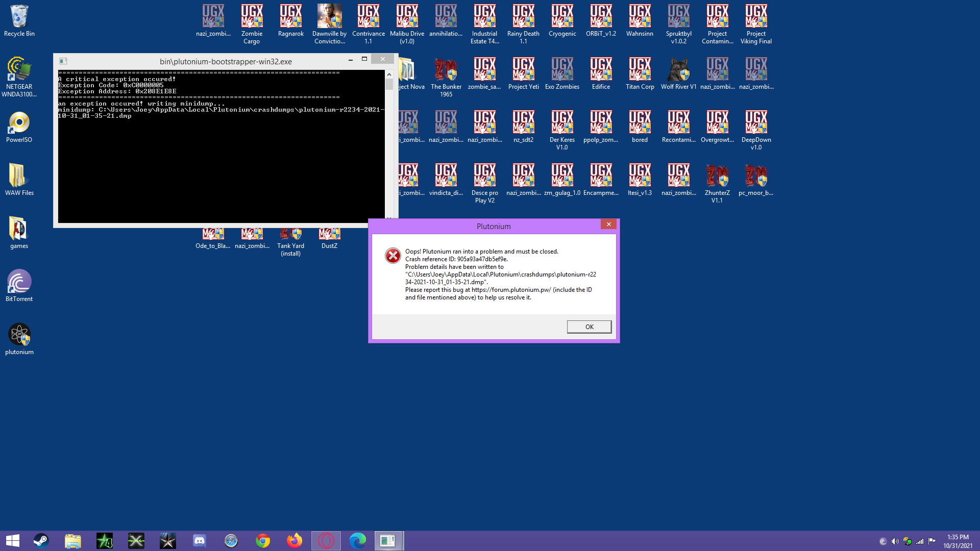Select the PowerISO desktop shortcut
The image size is (980, 551).
[19, 127]
